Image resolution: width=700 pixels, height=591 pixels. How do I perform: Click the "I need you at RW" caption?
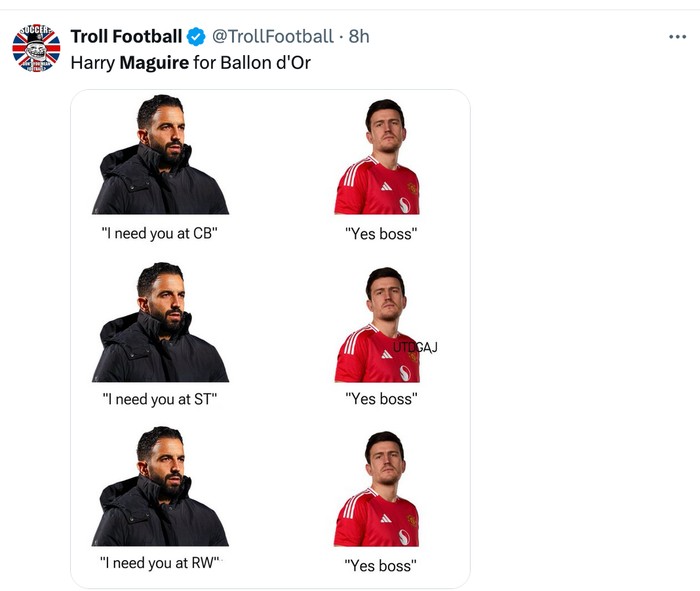pos(160,563)
